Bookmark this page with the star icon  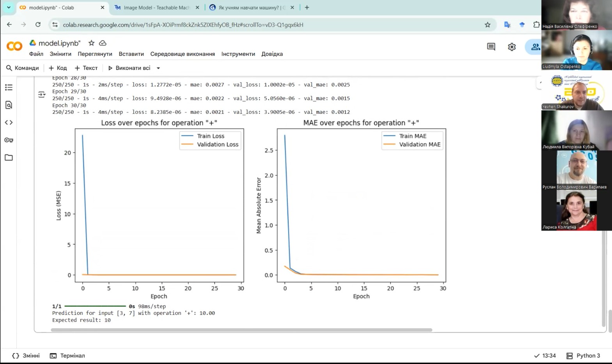coord(488,25)
